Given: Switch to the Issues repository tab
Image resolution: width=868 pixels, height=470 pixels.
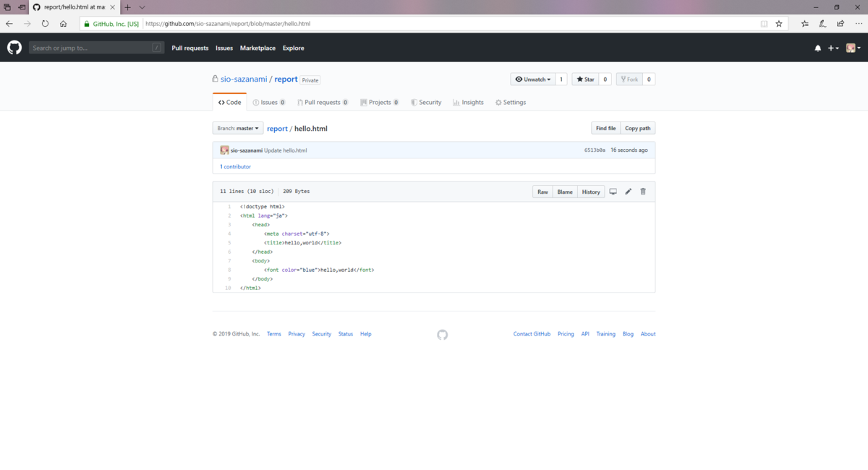Looking at the screenshot, I should tap(269, 103).
